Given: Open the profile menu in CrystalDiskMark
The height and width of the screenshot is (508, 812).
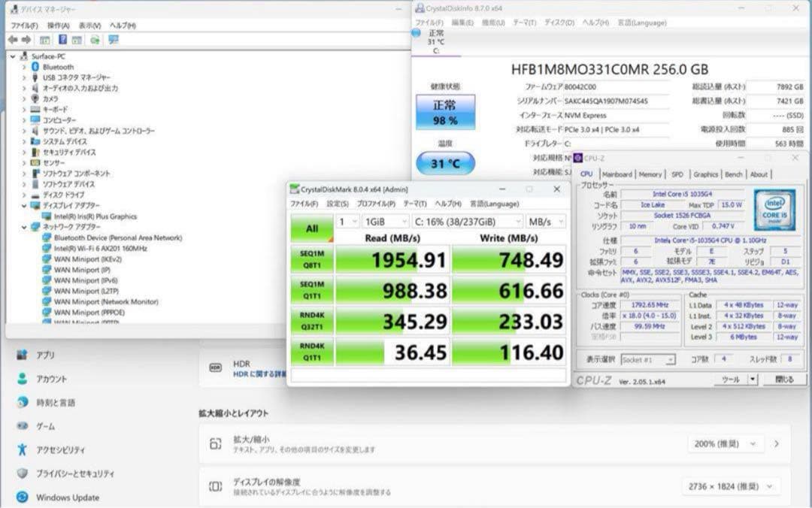Looking at the screenshot, I should click(376, 204).
